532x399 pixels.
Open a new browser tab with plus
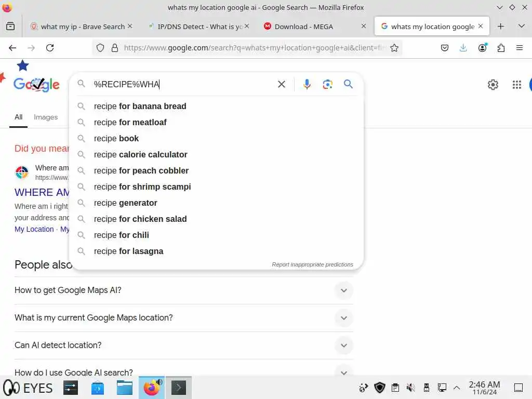[500, 26]
